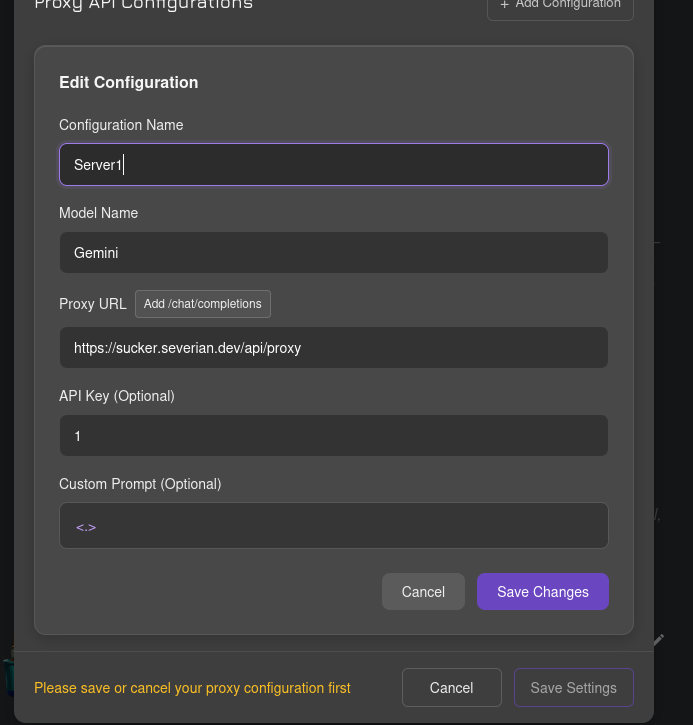Select the API Key input field
693x725 pixels.
click(x=333, y=436)
